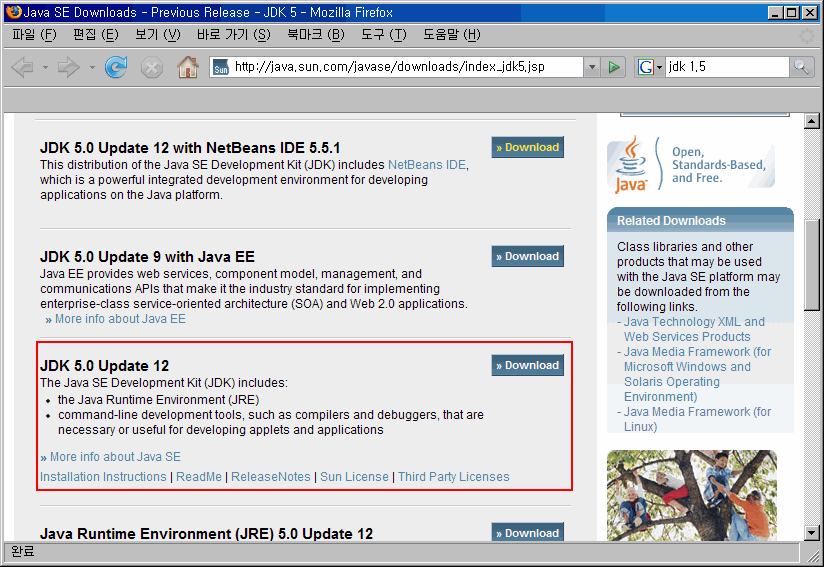Reload the page with the refresh icon

click(x=116, y=67)
